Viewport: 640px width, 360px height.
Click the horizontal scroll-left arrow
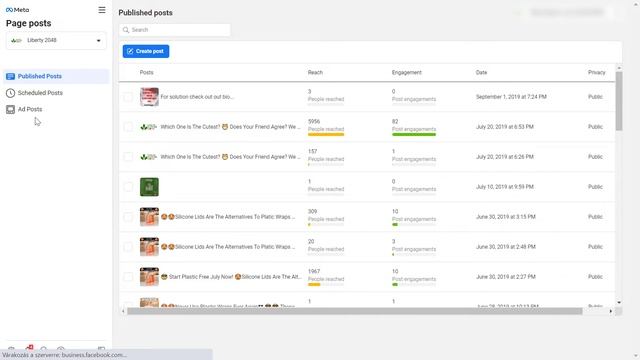click(123, 311)
